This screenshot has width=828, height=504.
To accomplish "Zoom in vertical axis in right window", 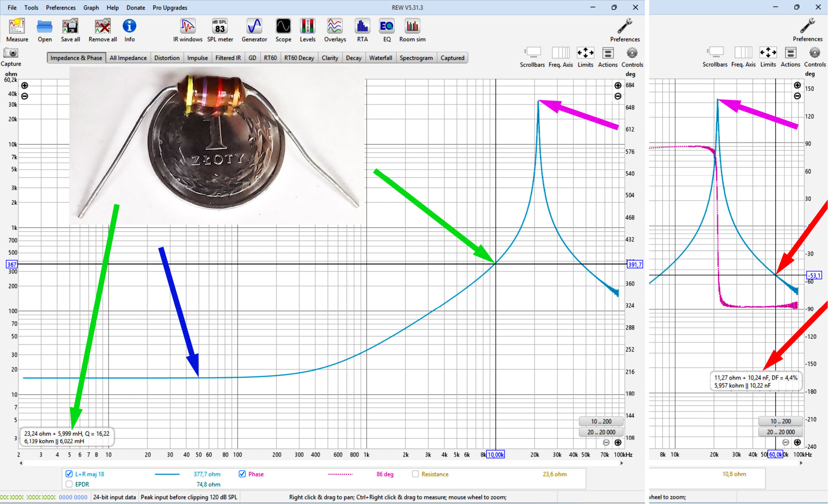I will pyautogui.click(x=797, y=85).
